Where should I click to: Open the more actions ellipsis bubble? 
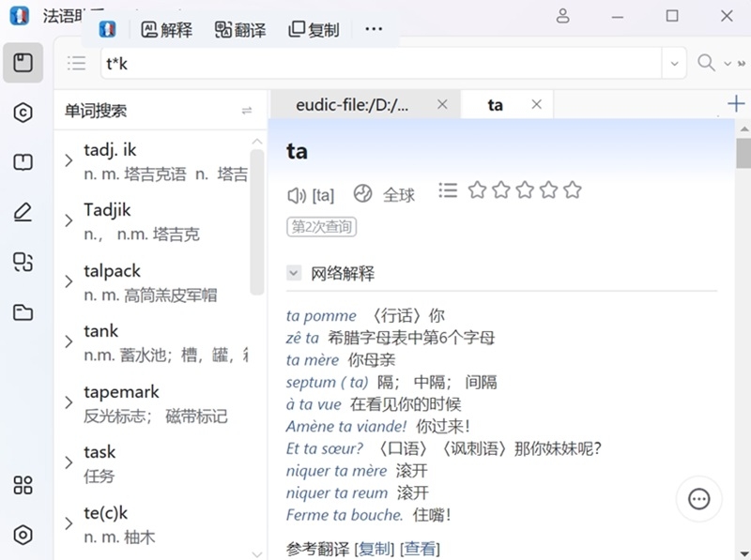pos(698,499)
